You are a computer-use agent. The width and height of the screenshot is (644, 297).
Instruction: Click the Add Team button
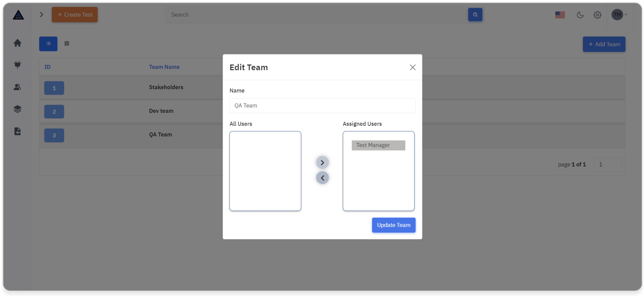[604, 44]
